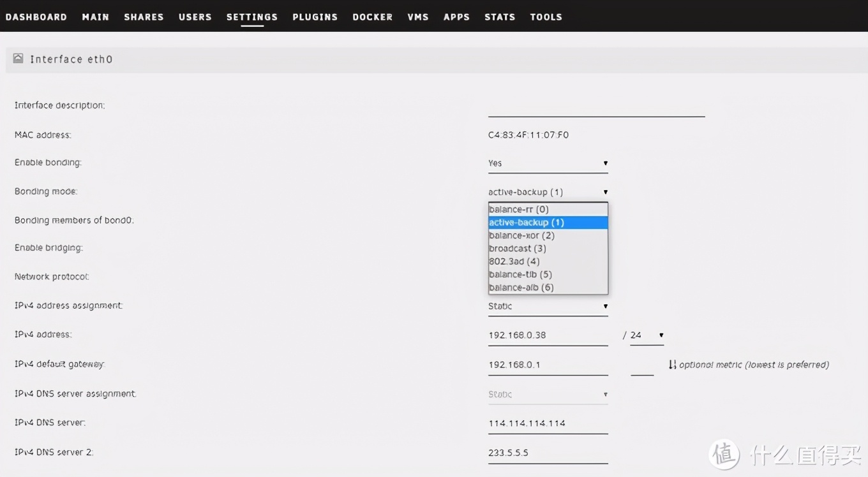
Task: Switch to the Docker tab
Action: coord(372,17)
